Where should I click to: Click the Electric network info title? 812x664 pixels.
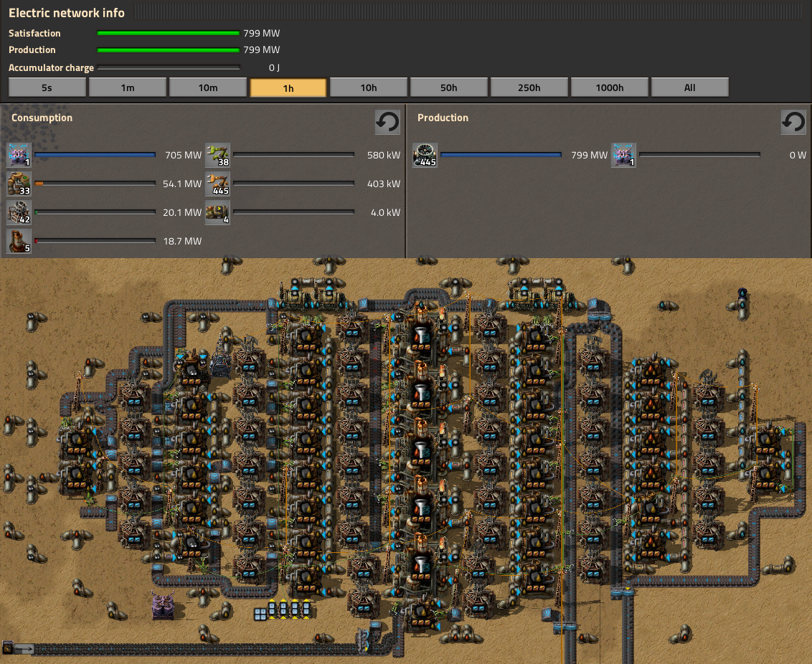coord(66,13)
